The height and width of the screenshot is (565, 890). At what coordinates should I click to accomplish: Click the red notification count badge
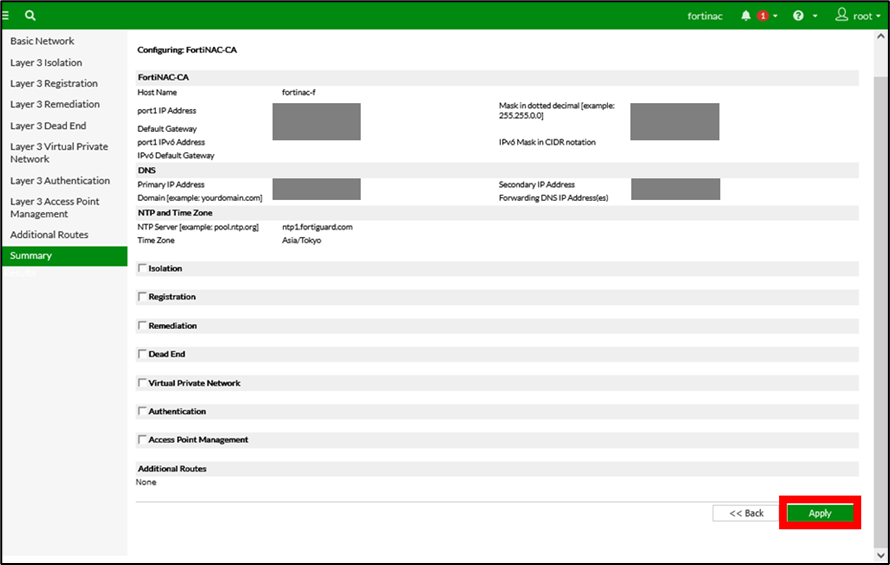point(763,16)
